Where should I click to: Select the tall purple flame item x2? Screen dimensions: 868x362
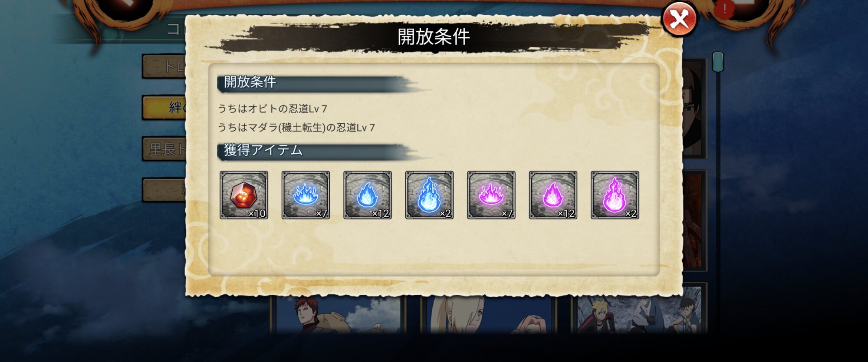pyautogui.click(x=615, y=195)
